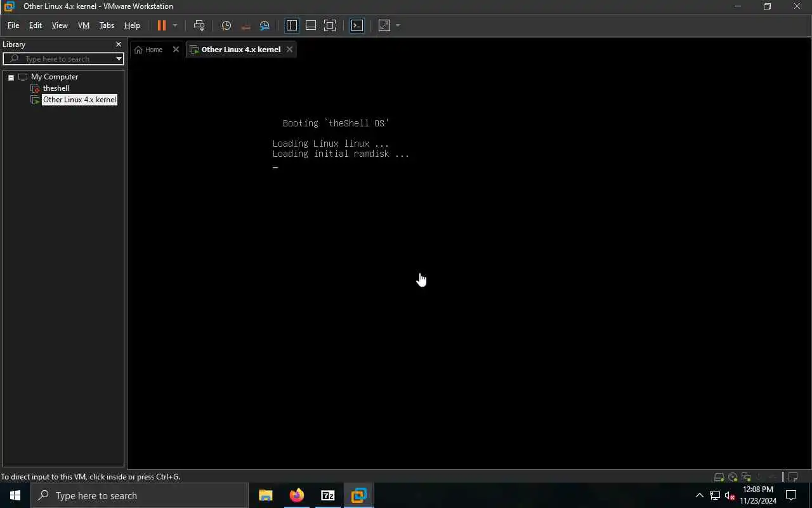Image resolution: width=812 pixels, height=508 pixels.
Task: Open the library search filter dropdown
Action: pyautogui.click(x=119, y=58)
